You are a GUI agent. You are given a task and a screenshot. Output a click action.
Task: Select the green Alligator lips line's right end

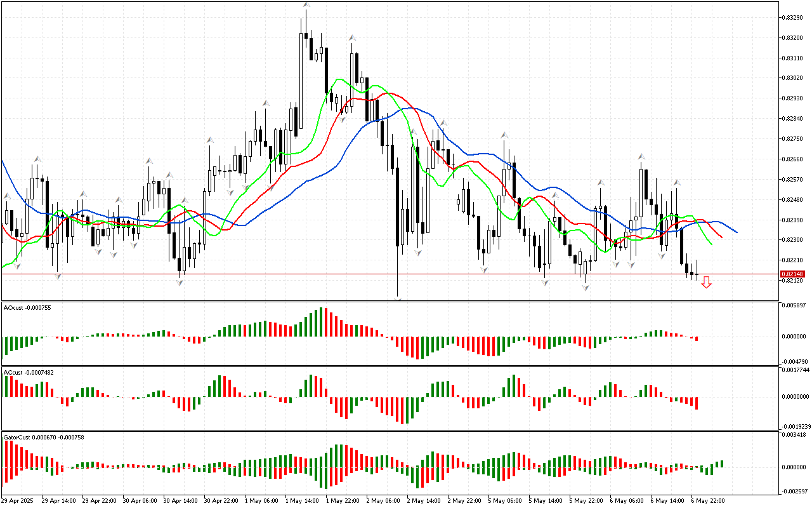point(710,243)
